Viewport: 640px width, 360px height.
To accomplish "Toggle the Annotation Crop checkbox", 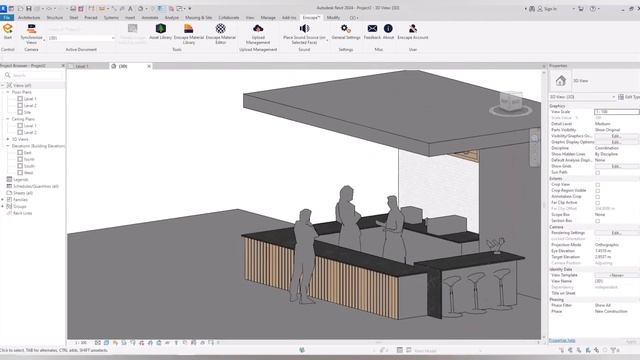I will click(598, 197).
